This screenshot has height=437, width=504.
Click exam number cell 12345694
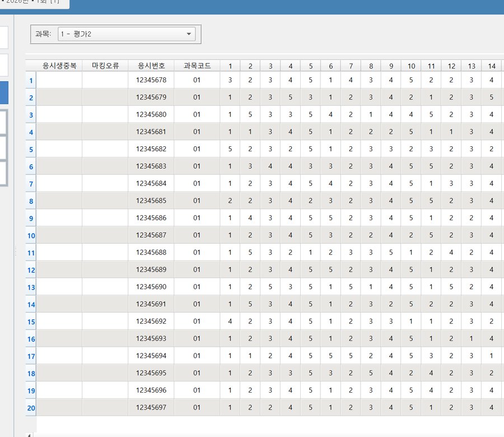click(x=151, y=356)
